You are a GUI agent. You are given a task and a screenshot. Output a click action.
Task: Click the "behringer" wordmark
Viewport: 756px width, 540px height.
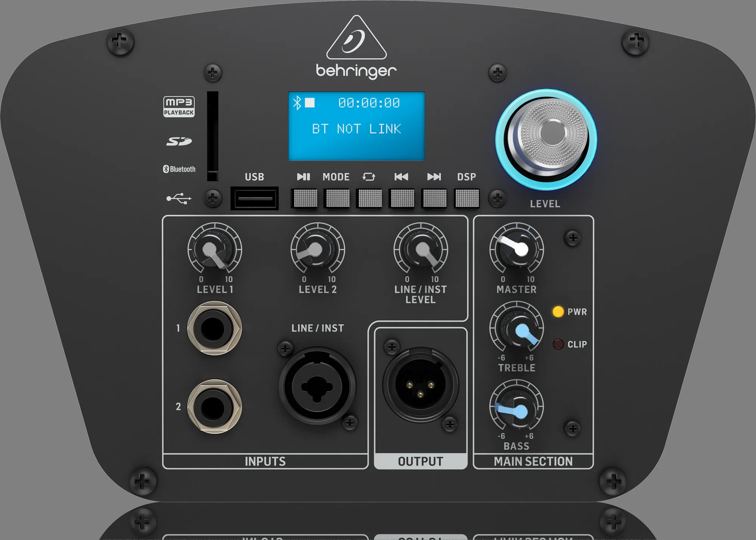tap(356, 71)
